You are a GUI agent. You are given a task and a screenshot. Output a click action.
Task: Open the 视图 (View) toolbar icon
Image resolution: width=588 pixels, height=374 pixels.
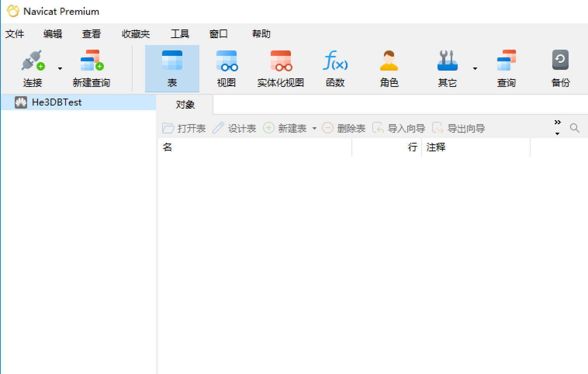(227, 61)
